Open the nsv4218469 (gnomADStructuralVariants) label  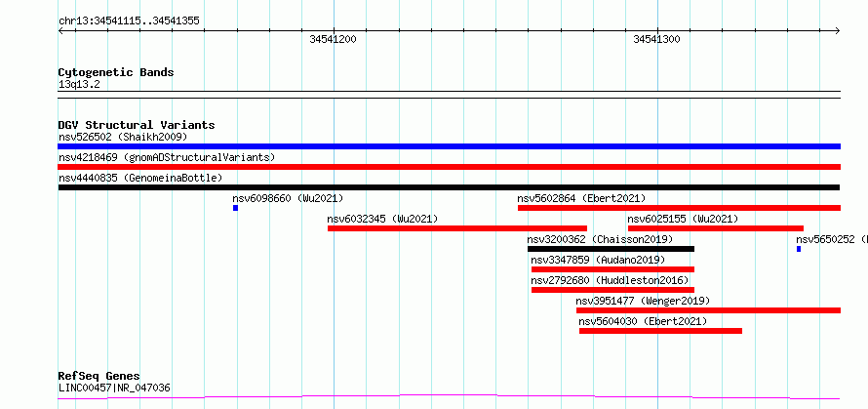(x=167, y=157)
